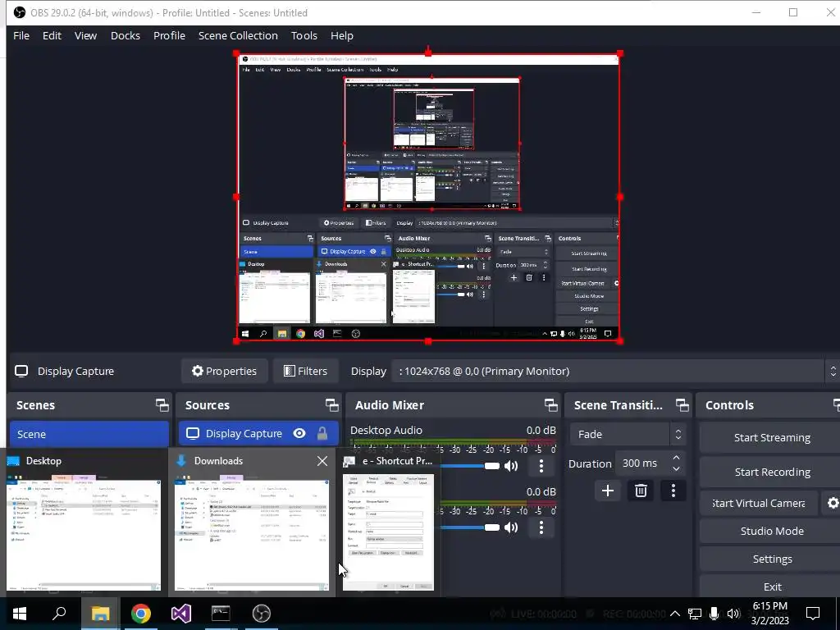Open transition properties three-dot menu

[x=673, y=491]
